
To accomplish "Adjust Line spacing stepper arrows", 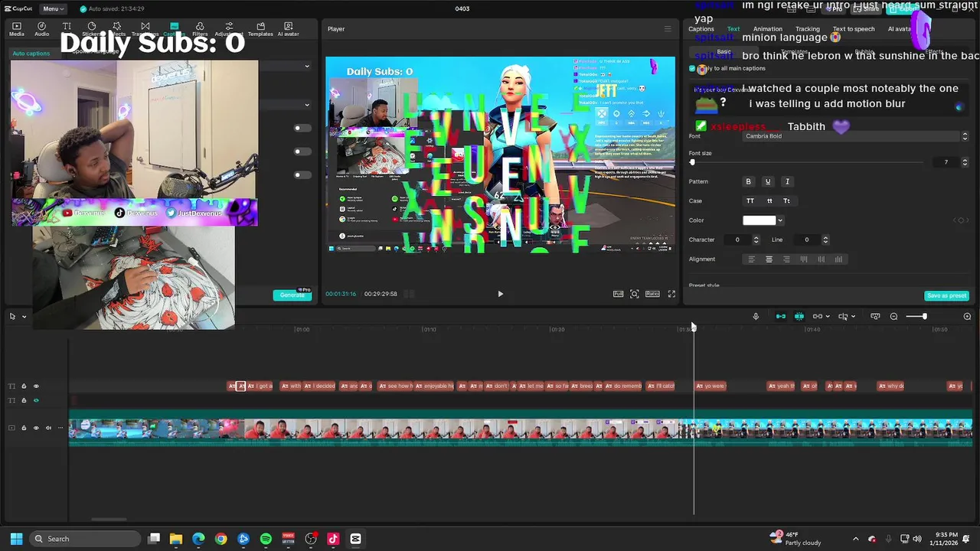I will (x=825, y=240).
